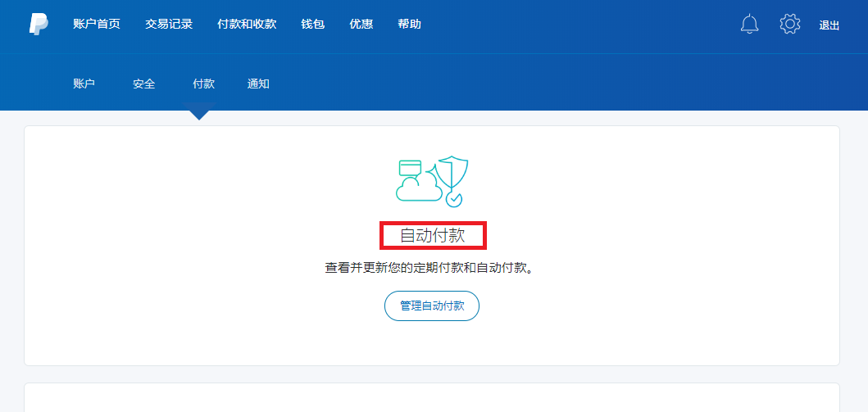This screenshot has width=868, height=412.
Task: Click the 查看并更新您的定期付款和自动付款 description
Action: 429,269
